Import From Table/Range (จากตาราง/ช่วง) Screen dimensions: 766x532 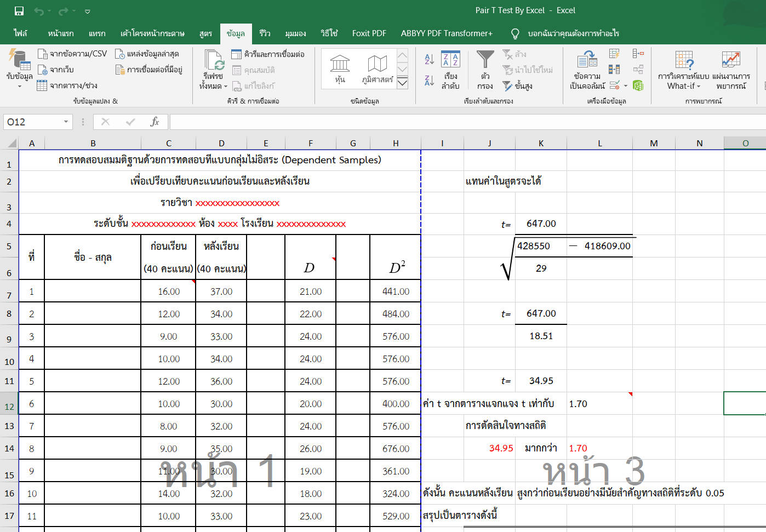click(67, 85)
